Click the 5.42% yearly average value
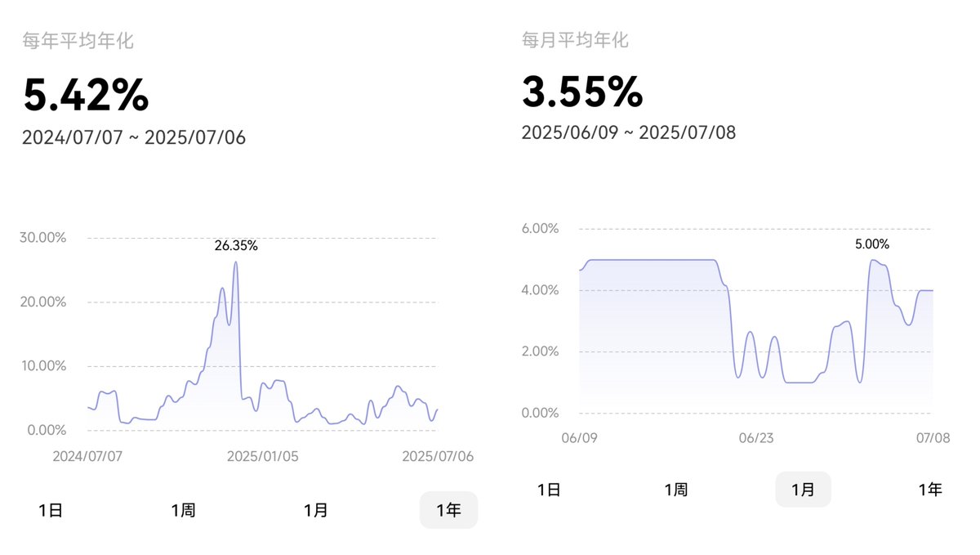The image size is (980, 555). (x=86, y=96)
